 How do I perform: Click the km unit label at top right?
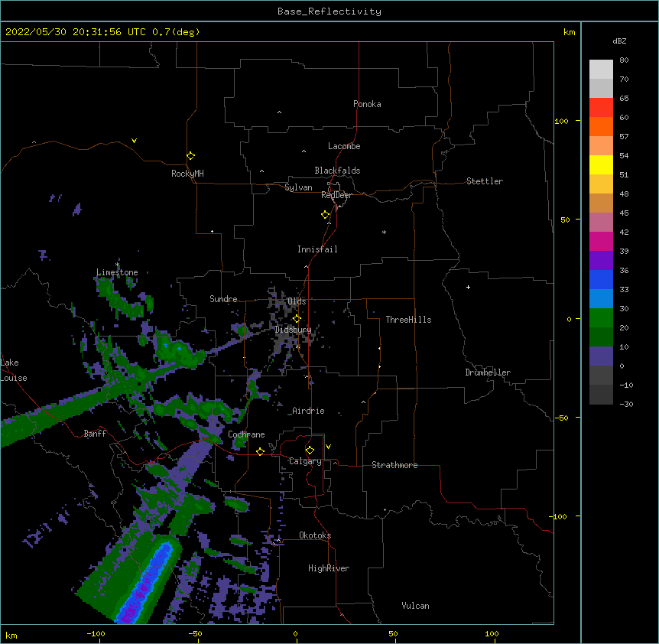pos(569,32)
